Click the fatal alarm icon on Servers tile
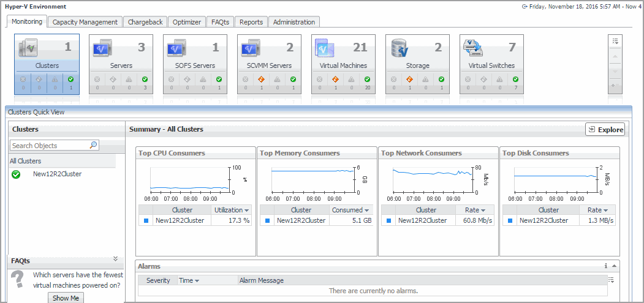This screenshot has width=644, height=303. (97, 79)
